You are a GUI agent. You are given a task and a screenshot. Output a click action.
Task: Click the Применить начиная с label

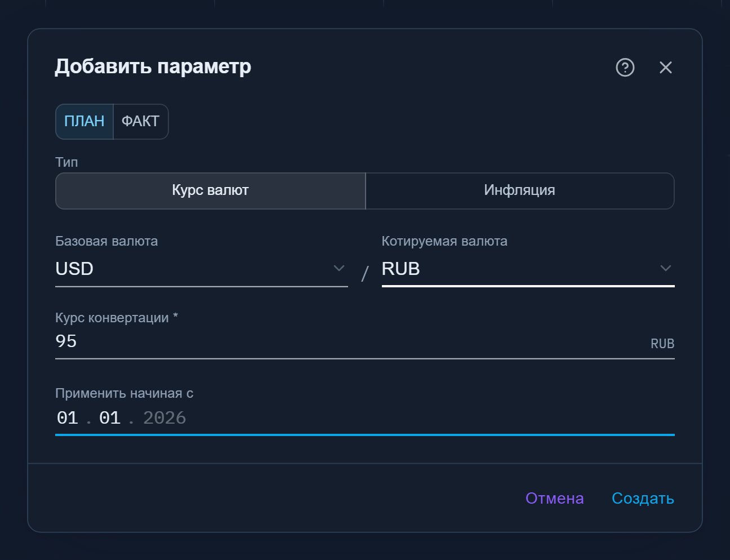pos(124,393)
